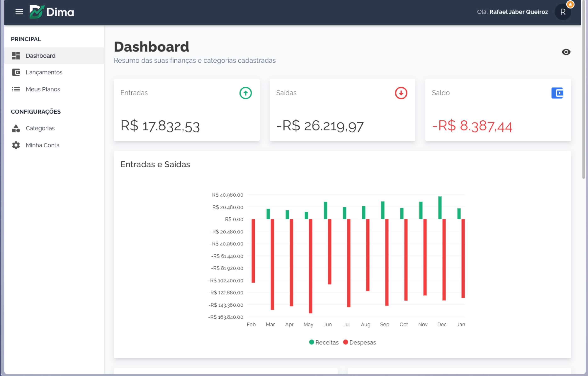Click the Dima logo
Viewport: 588px width, 376px height.
coord(52,12)
